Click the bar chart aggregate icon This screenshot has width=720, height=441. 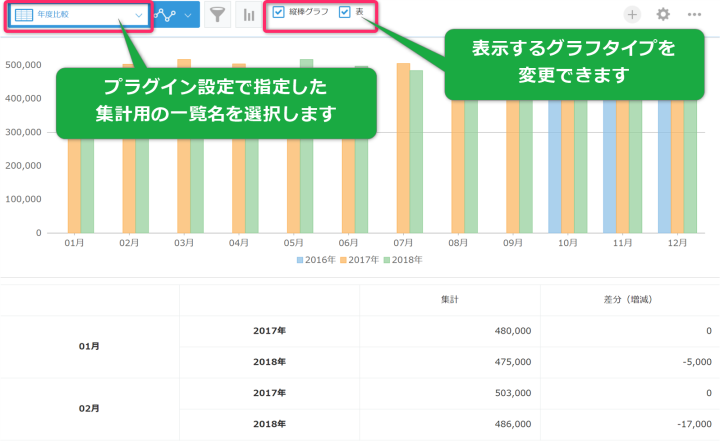247,15
